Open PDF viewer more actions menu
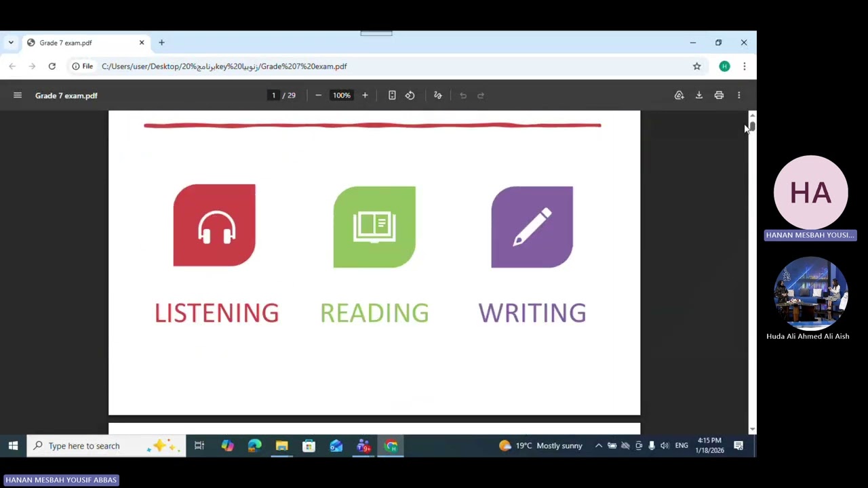 (739, 96)
